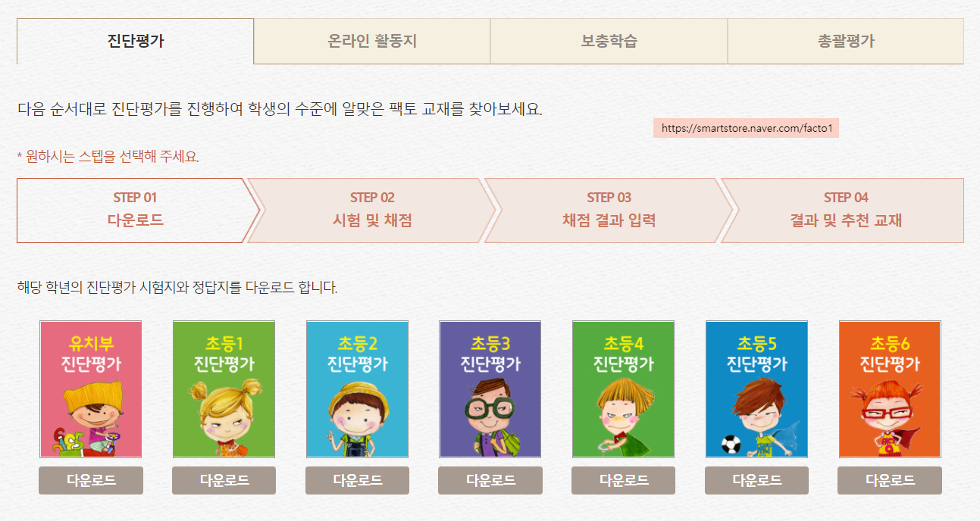Select the 초등1 진단평가 cover image
This screenshot has width=980, height=521.
pos(224,389)
